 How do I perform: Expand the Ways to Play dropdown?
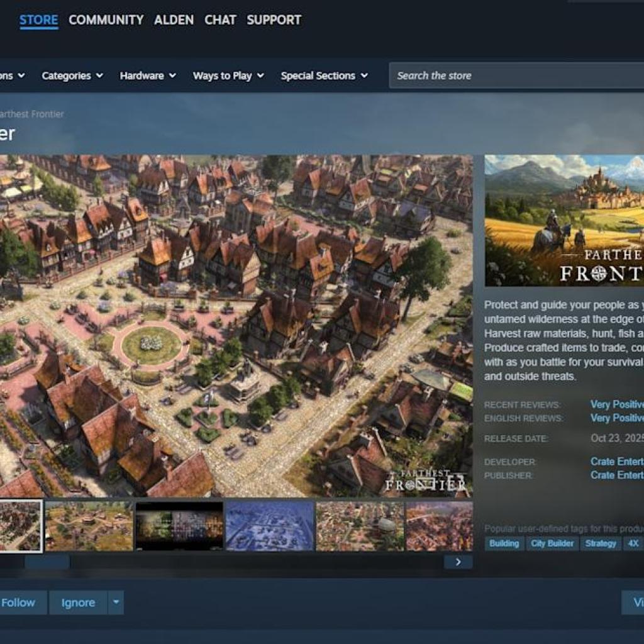[x=228, y=75]
